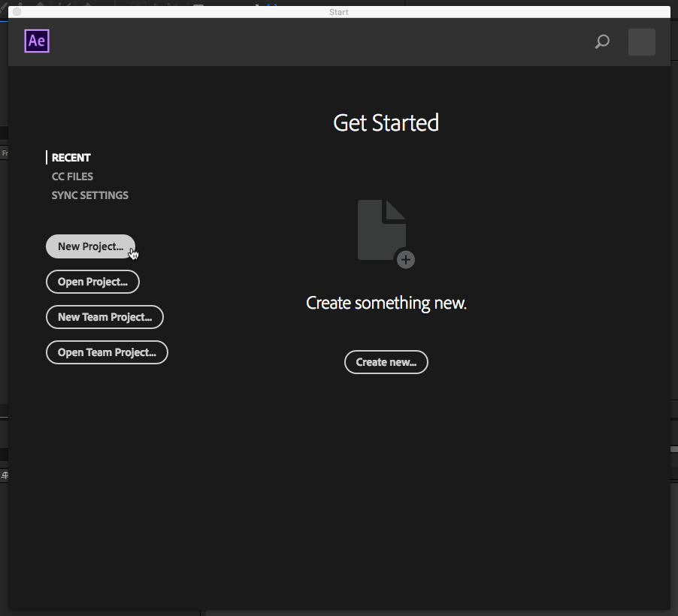Click the partially hidden Fr label behind dialog
This screenshot has height=616, width=678.
pos(4,153)
